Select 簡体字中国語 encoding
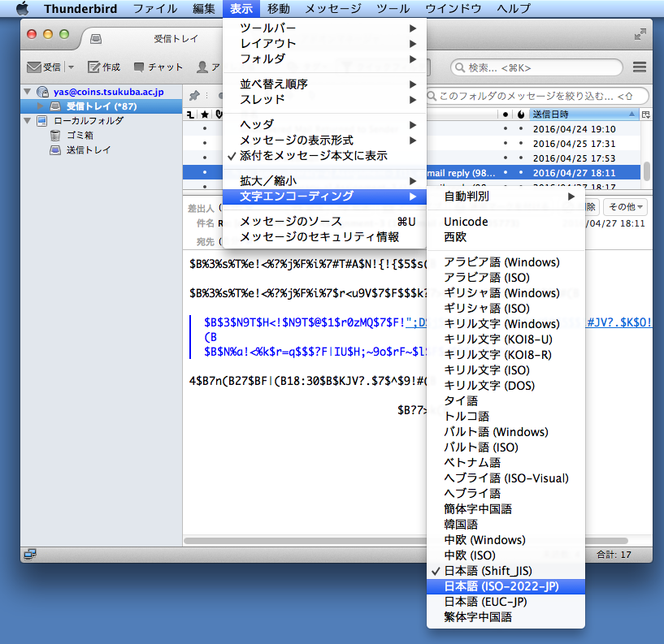The height and width of the screenshot is (644, 664). coord(506,509)
